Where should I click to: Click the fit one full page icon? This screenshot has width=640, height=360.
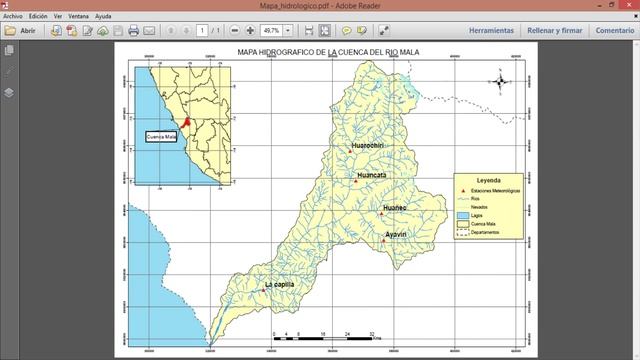tap(325, 31)
